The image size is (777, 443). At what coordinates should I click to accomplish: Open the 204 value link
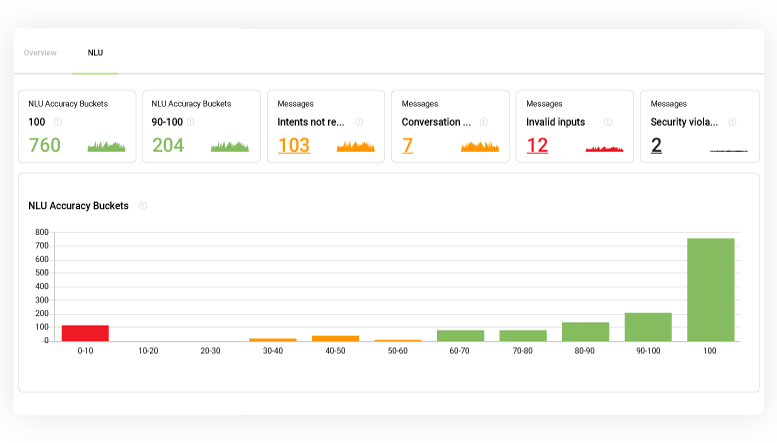pyautogui.click(x=168, y=145)
